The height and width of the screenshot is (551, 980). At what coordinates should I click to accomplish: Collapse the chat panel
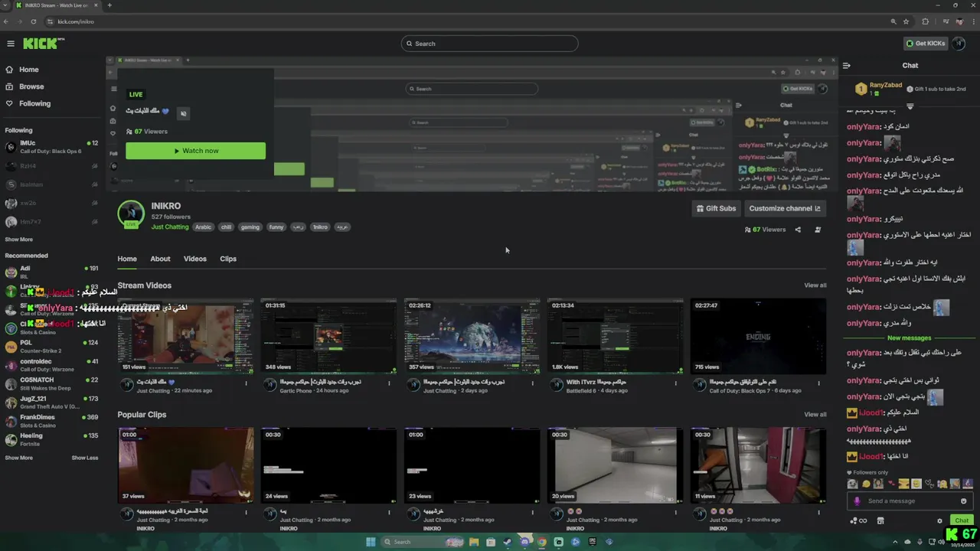coord(847,66)
